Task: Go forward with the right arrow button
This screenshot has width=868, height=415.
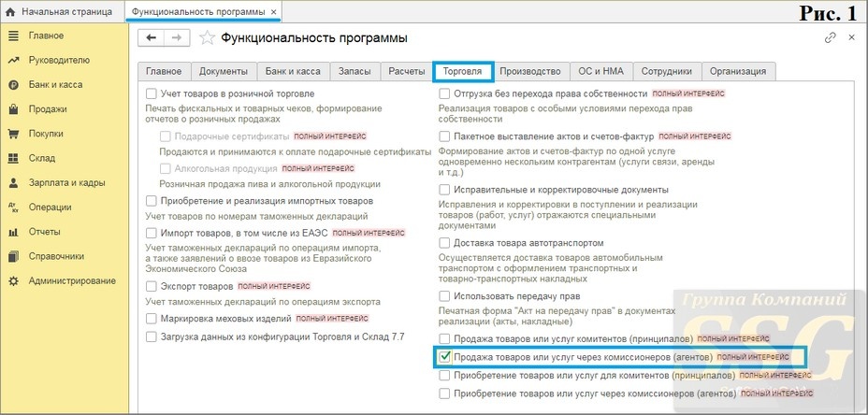Action: click(x=177, y=37)
